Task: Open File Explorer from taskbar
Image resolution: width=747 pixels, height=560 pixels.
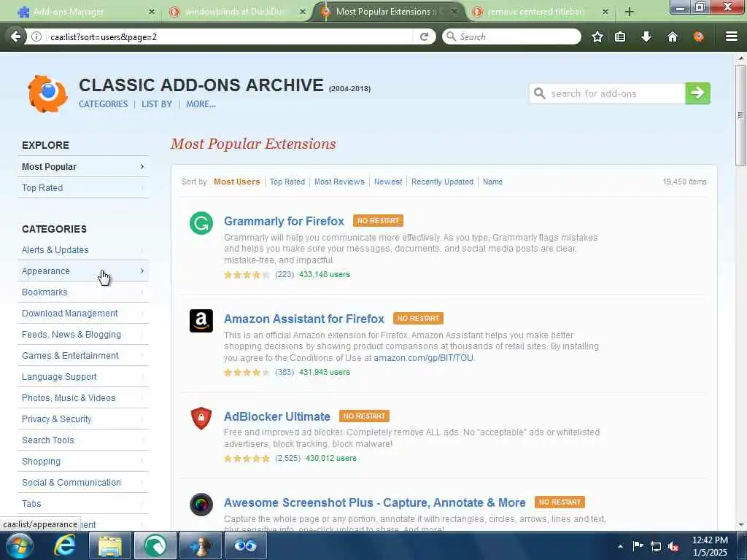Action: [x=110, y=545]
